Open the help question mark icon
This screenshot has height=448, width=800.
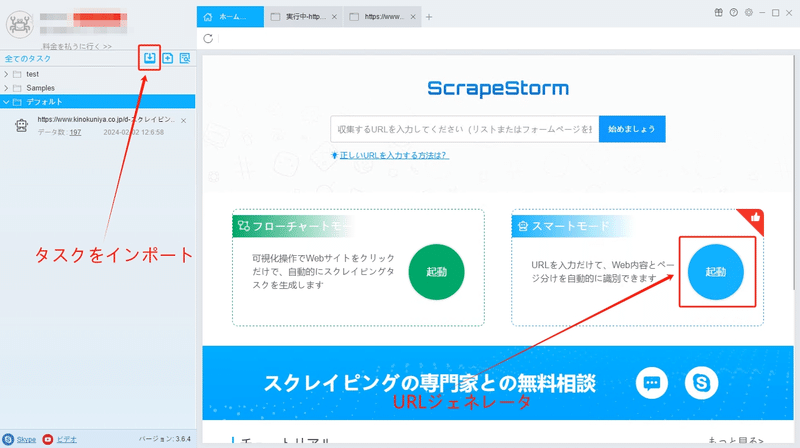(734, 13)
